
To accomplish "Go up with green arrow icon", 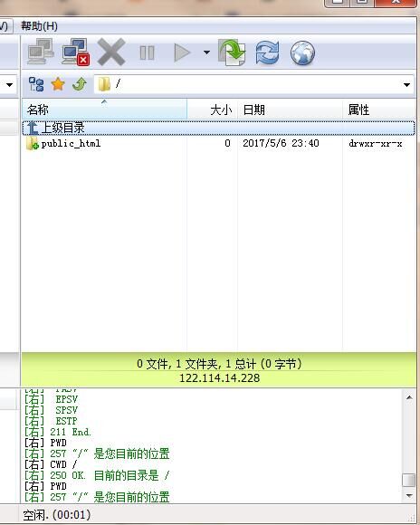I will [80, 84].
